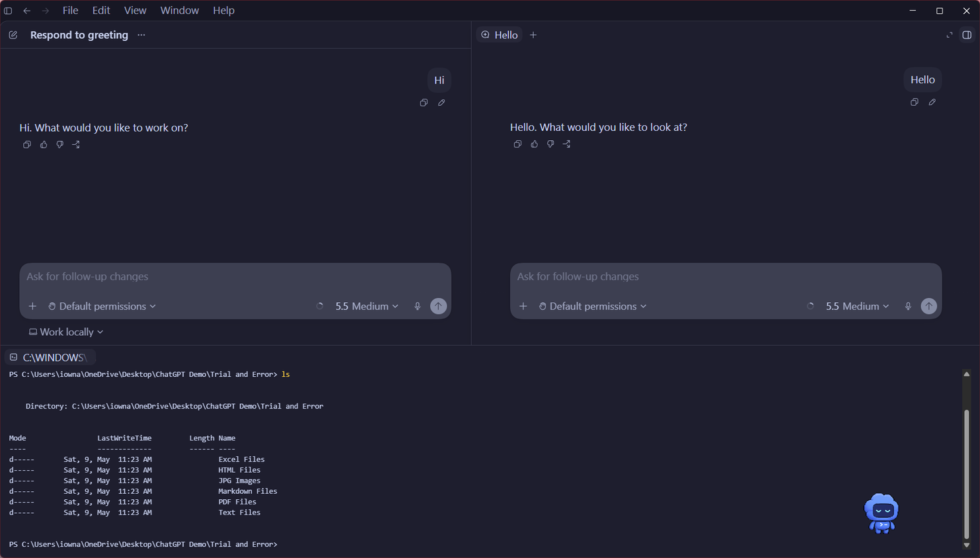Expand the right pane to full view
This screenshot has width=980, height=558.
(950, 35)
